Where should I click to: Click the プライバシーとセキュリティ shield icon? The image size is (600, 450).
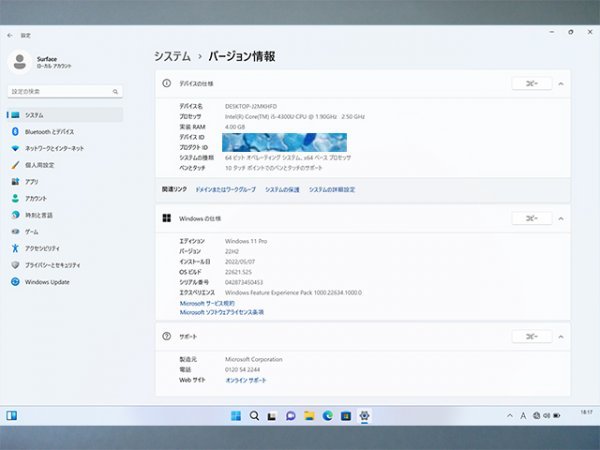[15, 265]
